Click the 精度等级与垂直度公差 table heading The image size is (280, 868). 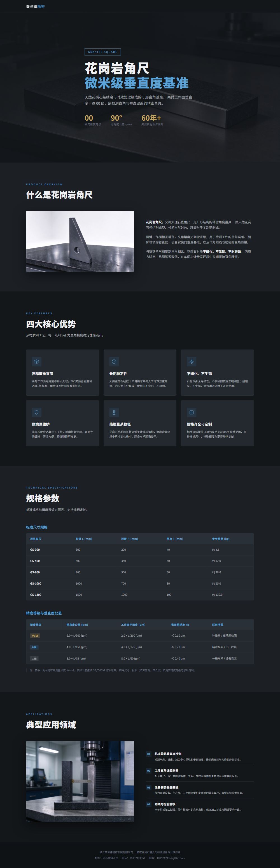click(44, 613)
